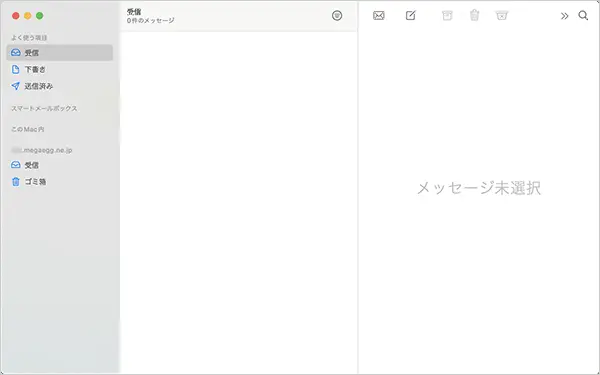Click the よく使う項目 favorites header
Viewport: 600px width, 375px height.
pyautogui.click(x=29, y=38)
